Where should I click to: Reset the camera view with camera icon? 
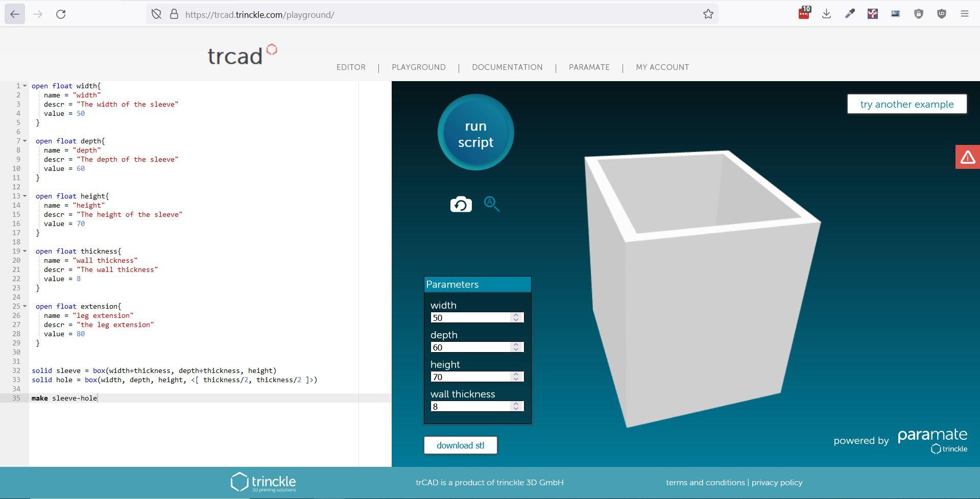(460, 204)
